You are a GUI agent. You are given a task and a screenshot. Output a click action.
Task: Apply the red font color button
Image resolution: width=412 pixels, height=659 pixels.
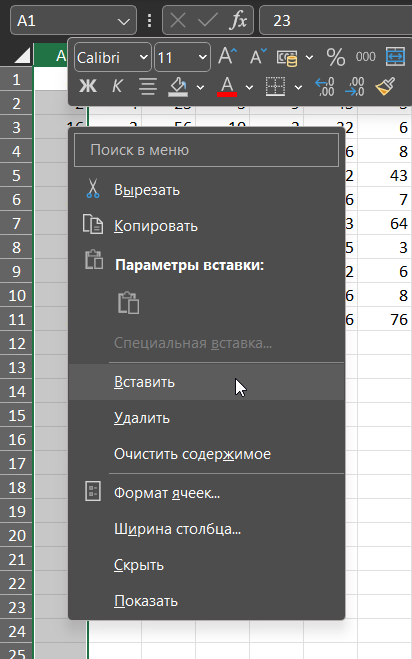(x=227, y=87)
